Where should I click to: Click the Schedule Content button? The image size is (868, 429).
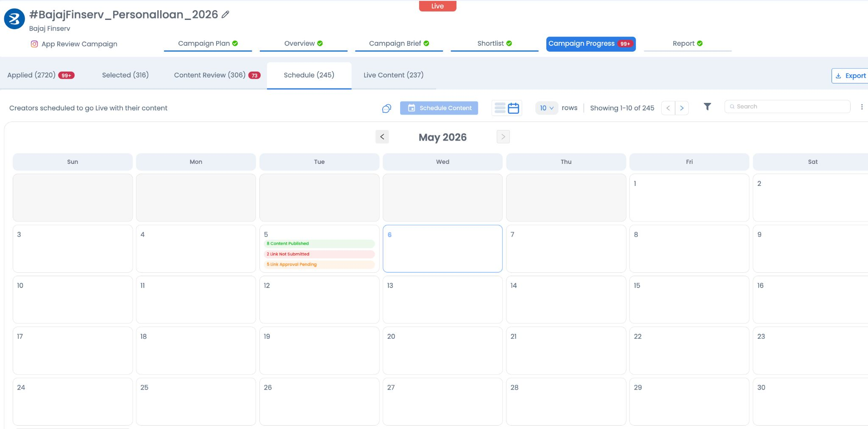click(x=439, y=108)
